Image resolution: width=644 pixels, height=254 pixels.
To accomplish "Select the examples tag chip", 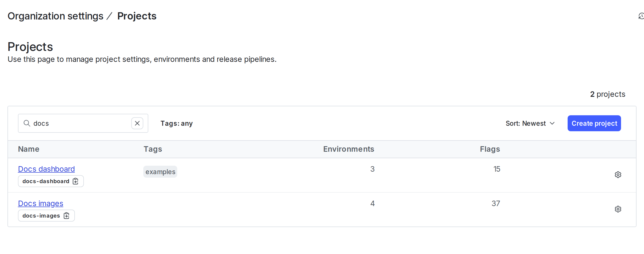I will tap(160, 171).
